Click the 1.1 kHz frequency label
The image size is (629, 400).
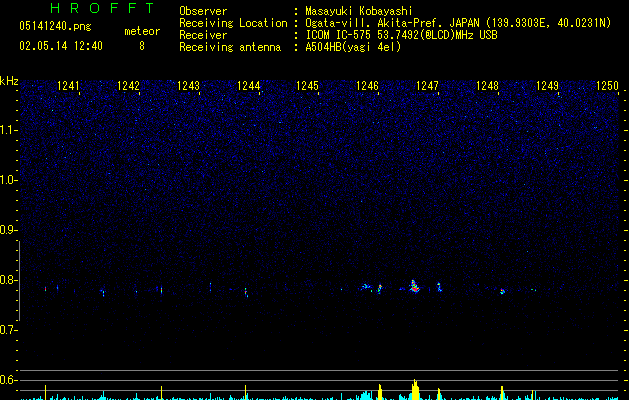point(9,130)
